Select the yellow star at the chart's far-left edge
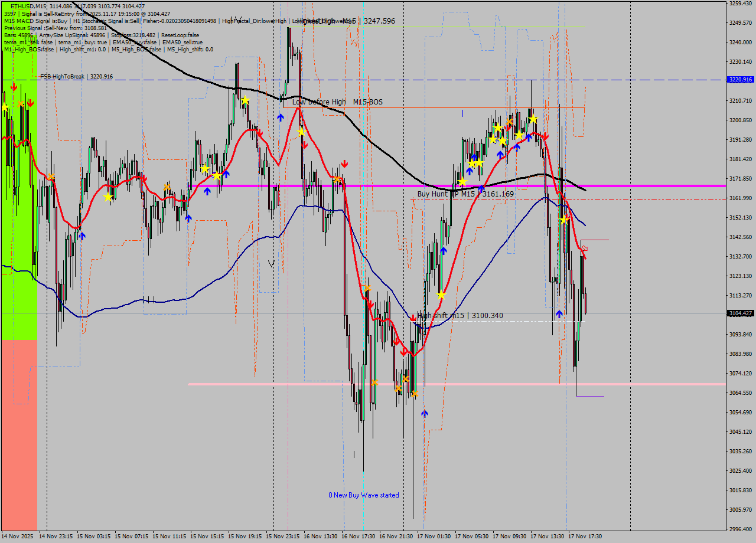This screenshot has height=543, width=756. (5, 107)
